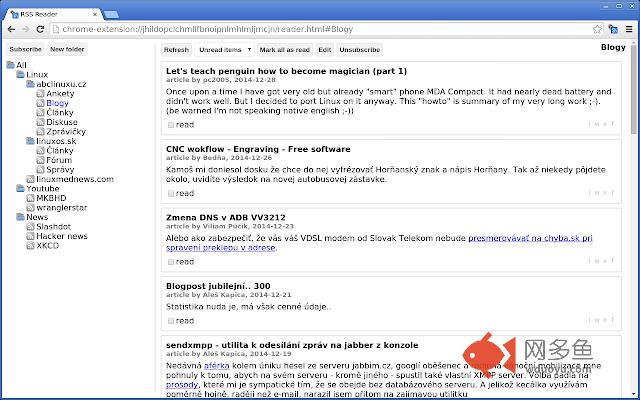This screenshot has height=400, width=640.
Task: Mark 'CNC wokflow' article as read
Action: 171,193
